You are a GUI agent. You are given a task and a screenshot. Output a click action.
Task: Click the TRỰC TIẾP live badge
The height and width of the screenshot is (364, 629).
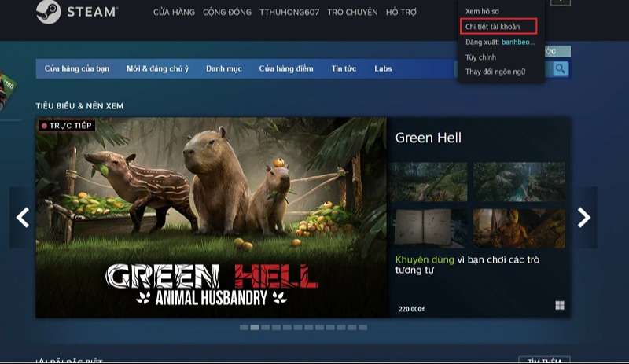click(x=67, y=126)
